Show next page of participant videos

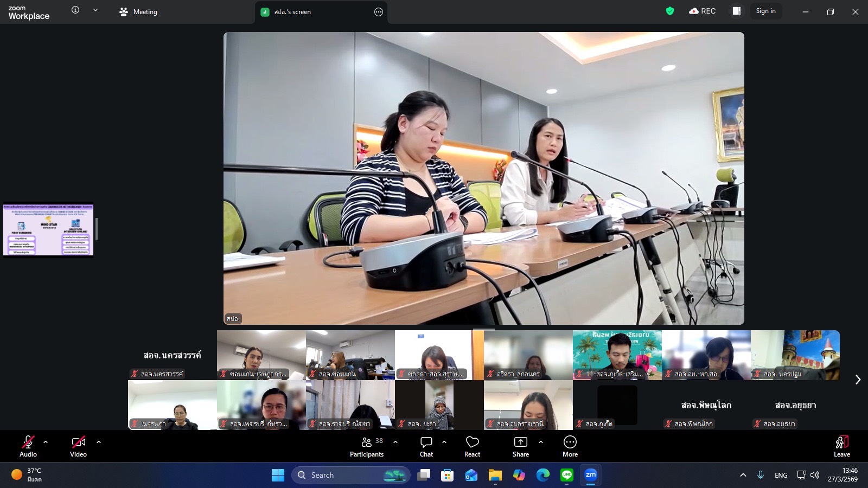point(858,380)
